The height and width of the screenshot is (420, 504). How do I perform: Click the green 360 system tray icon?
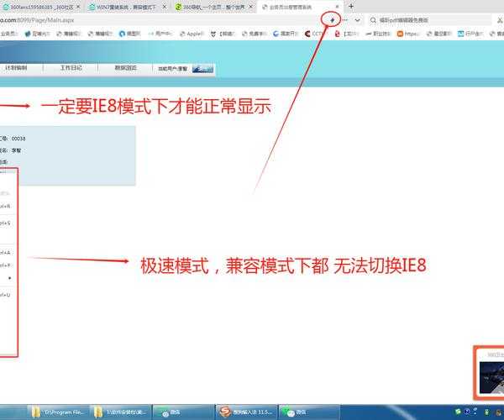[x=458, y=412]
